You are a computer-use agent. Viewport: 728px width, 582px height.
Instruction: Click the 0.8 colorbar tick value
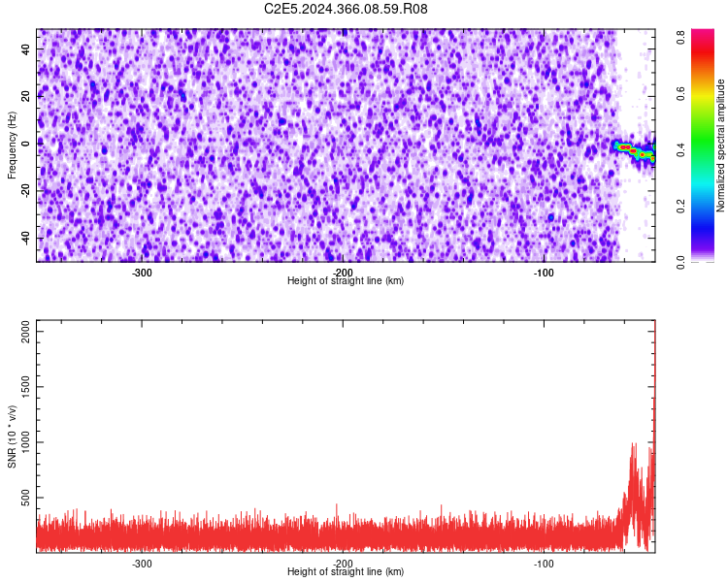[681, 37]
